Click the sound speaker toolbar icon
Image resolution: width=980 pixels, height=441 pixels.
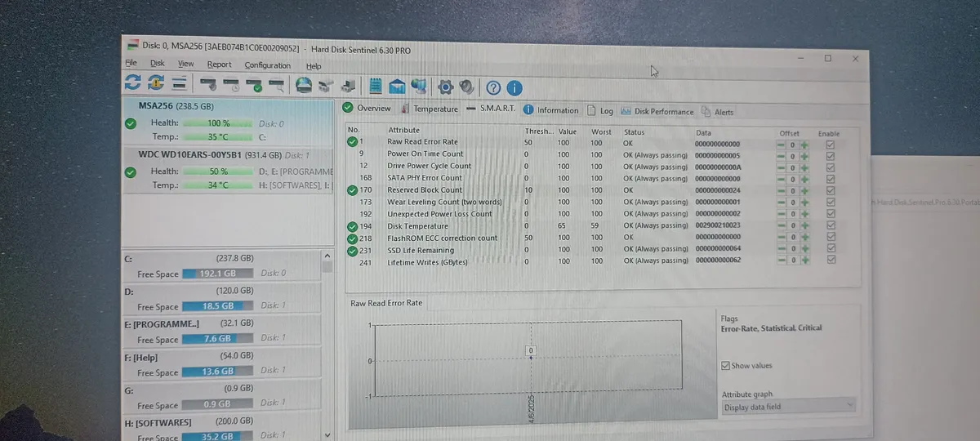click(466, 87)
